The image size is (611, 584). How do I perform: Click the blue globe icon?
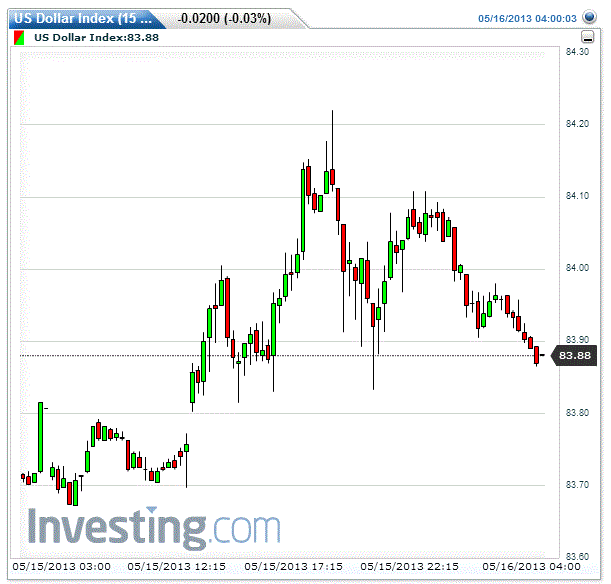pyautogui.click(x=589, y=17)
